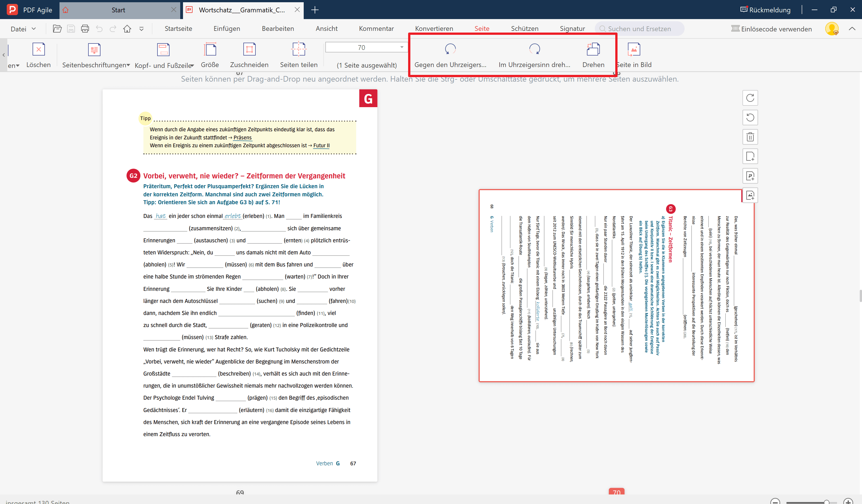Close the Wortschatz_Grammatik document tab

point(297,10)
